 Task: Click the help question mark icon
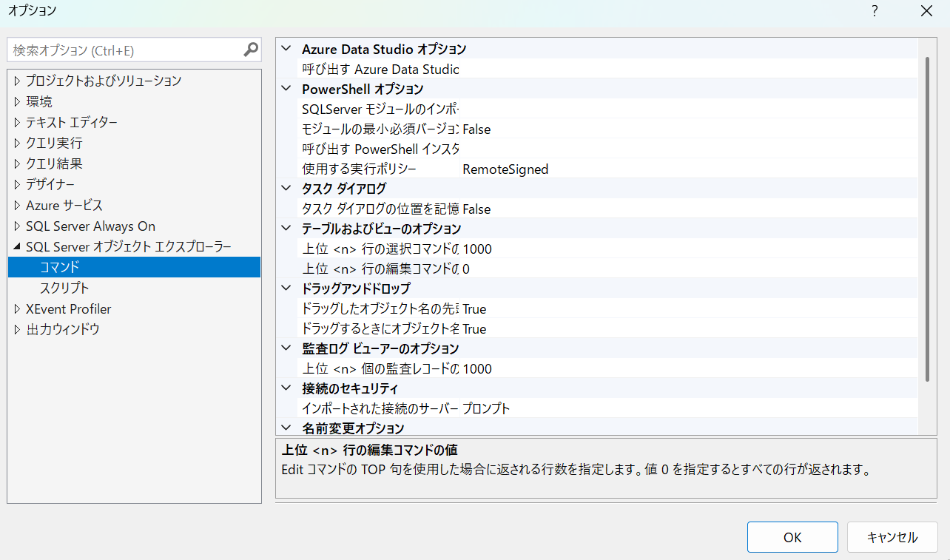pos(875,10)
